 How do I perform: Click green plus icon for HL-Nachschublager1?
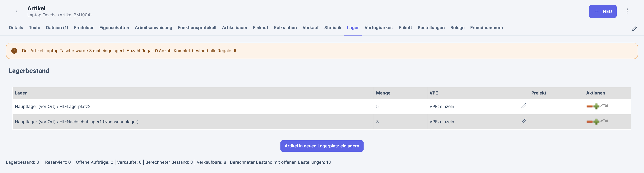pos(596,122)
